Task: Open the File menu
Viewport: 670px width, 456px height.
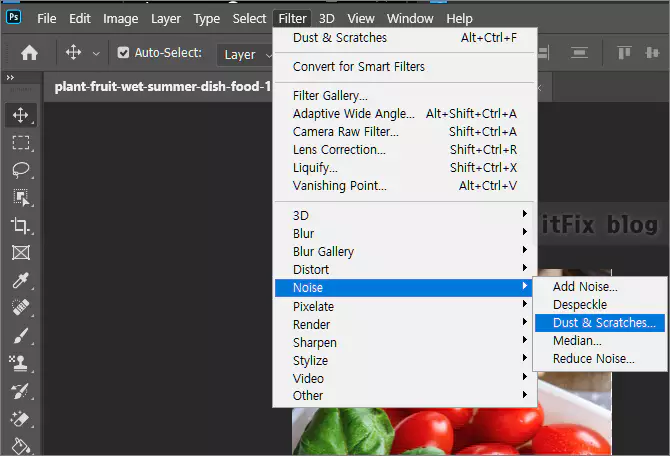Action: click(x=47, y=19)
